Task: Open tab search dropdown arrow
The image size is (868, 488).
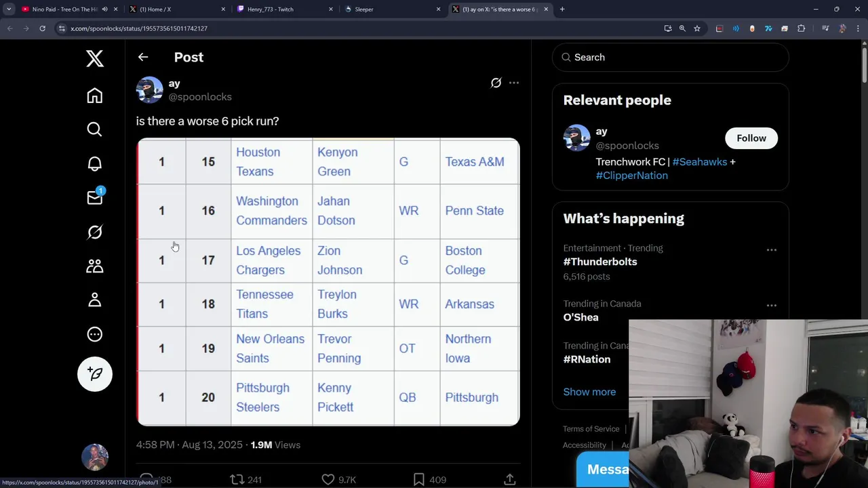Action: [9, 9]
